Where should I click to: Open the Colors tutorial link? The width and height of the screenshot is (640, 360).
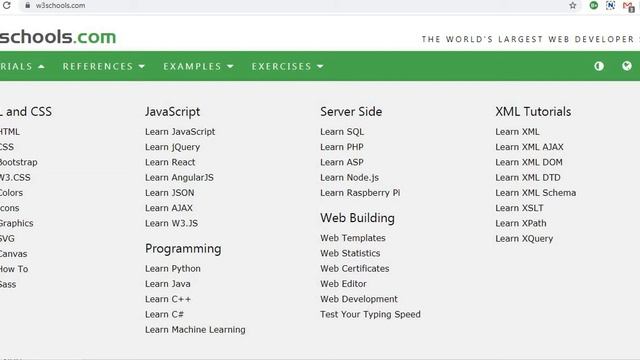coord(11,193)
